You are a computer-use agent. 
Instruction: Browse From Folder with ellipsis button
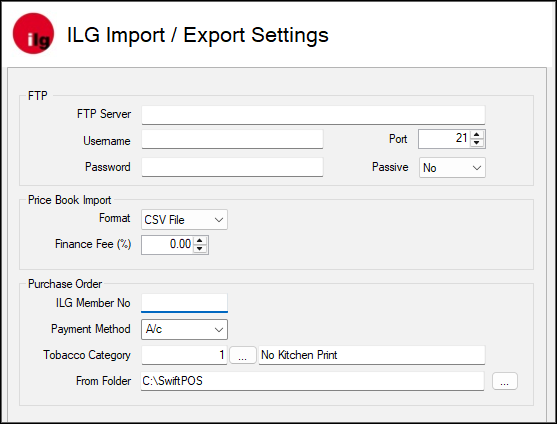pos(504,381)
